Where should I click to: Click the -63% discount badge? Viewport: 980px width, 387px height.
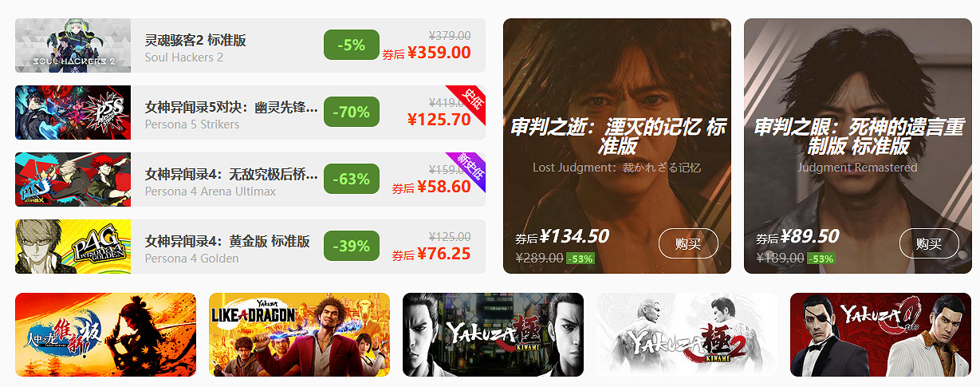pyautogui.click(x=352, y=179)
